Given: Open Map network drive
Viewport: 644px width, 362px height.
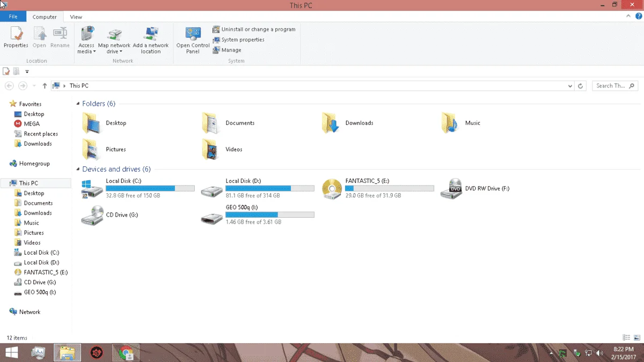Looking at the screenshot, I should click(x=114, y=40).
